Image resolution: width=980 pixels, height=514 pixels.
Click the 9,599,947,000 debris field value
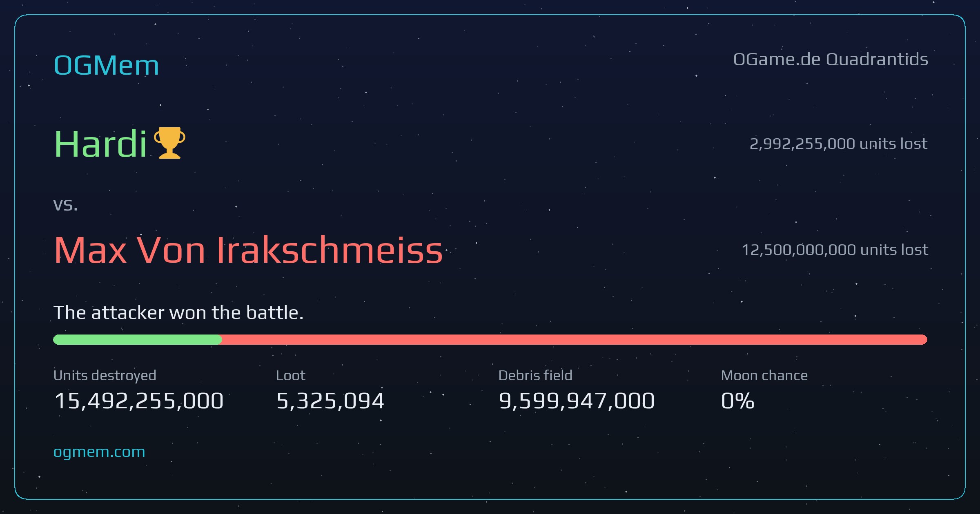pyautogui.click(x=577, y=401)
